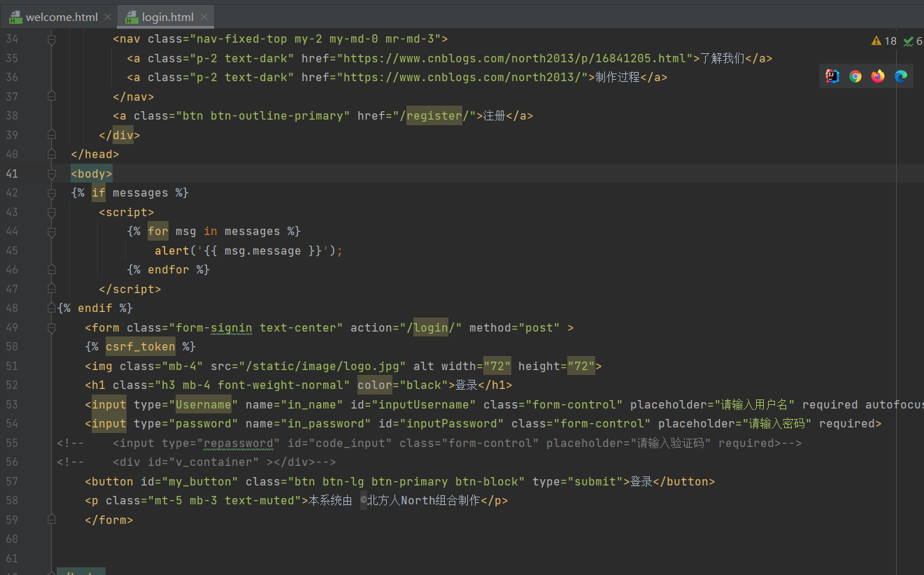Toggle the fold marker beside </head>
The image size is (924, 575).
[51, 154]
